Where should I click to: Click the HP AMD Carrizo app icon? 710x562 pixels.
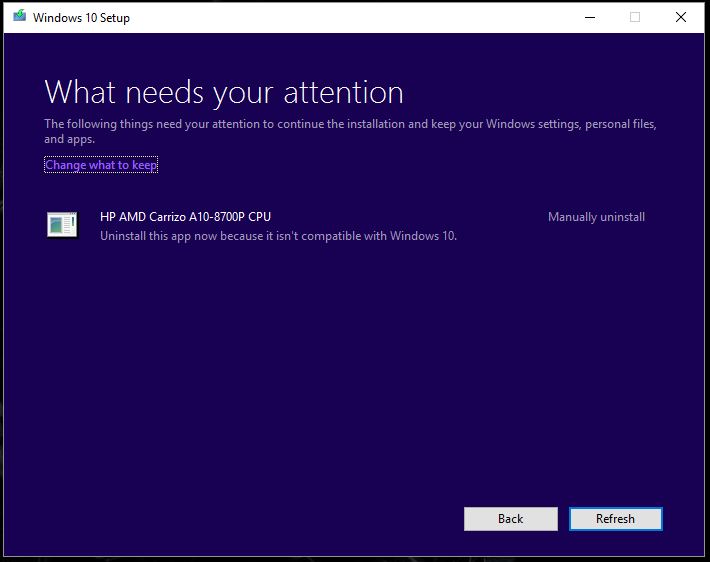pos(62,225)
